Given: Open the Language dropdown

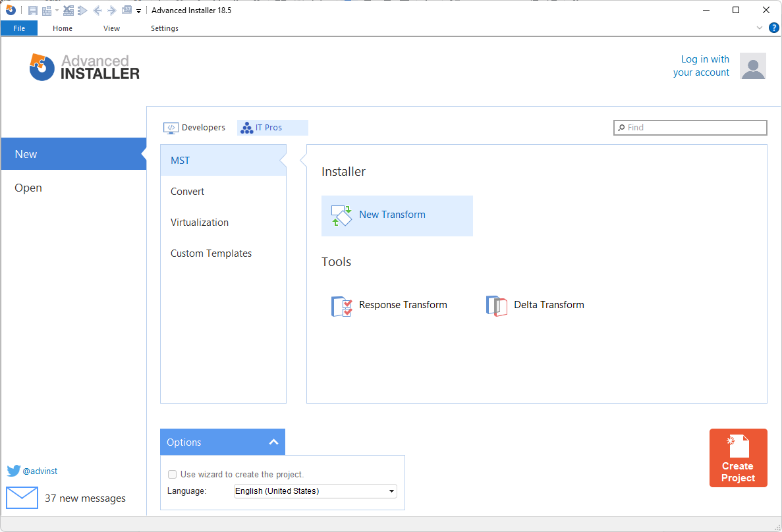Looking at the screenshot, I should pos(315,491).
